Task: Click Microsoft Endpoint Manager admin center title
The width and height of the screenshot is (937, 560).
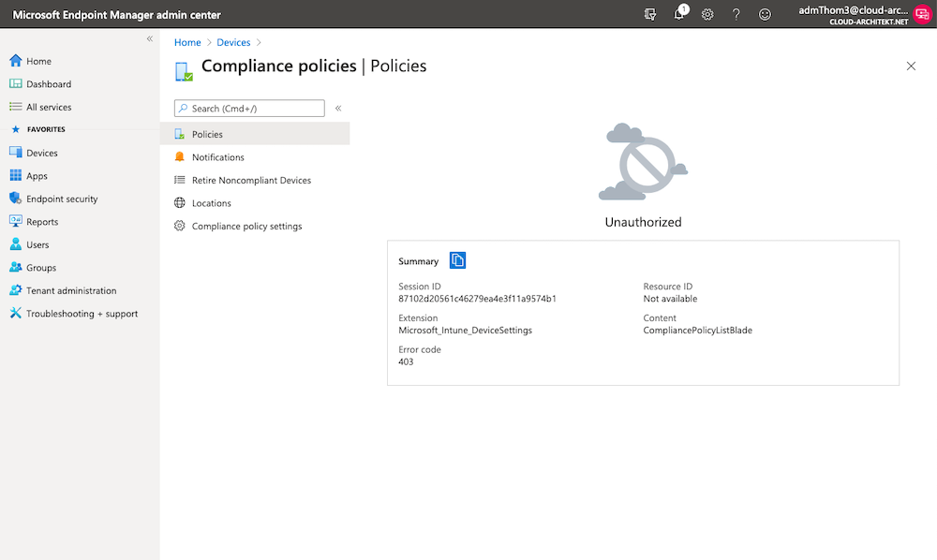Action: [116, 15]
